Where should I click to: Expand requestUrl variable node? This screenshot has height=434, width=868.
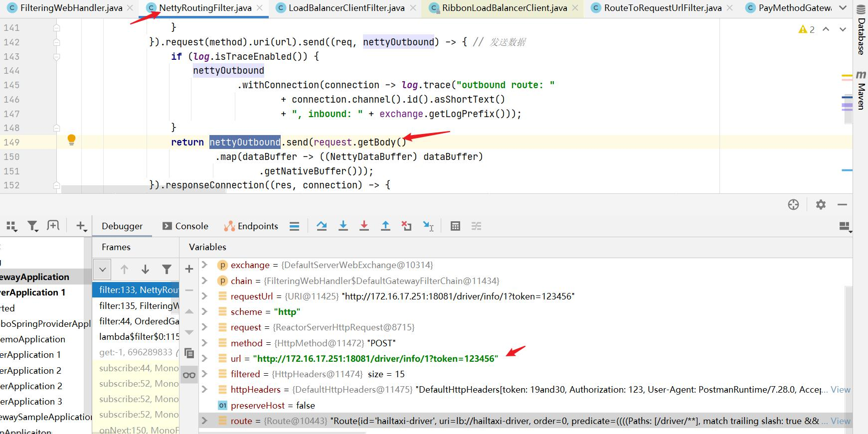point(204,296)
